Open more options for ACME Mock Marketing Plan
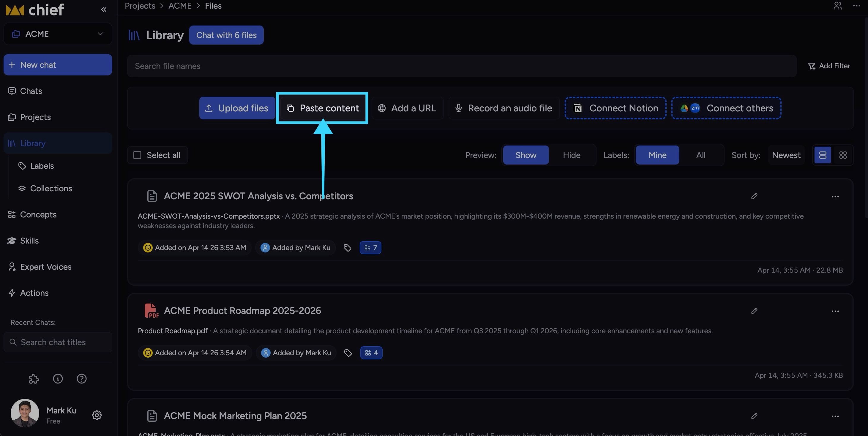The image size is (868, 436). pos(835,416)
